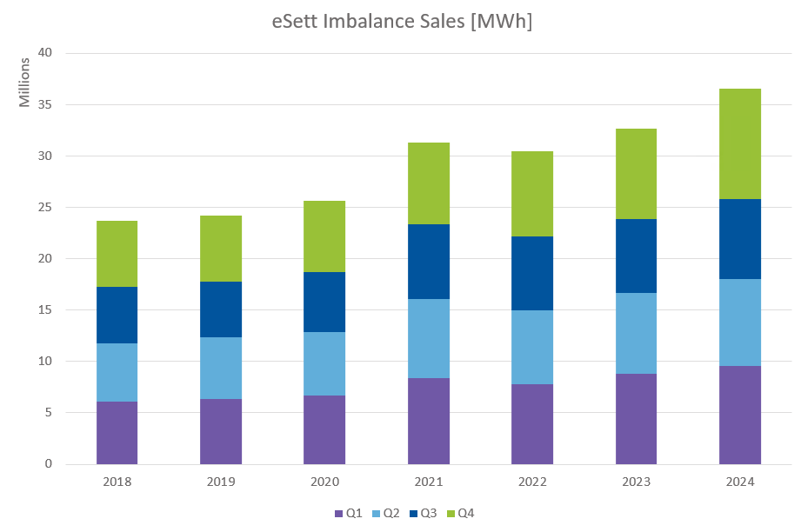Select the 'Q3' legend label
Image resolution: width=801 pixels, height=532 pixels.
tap(429, 513)
